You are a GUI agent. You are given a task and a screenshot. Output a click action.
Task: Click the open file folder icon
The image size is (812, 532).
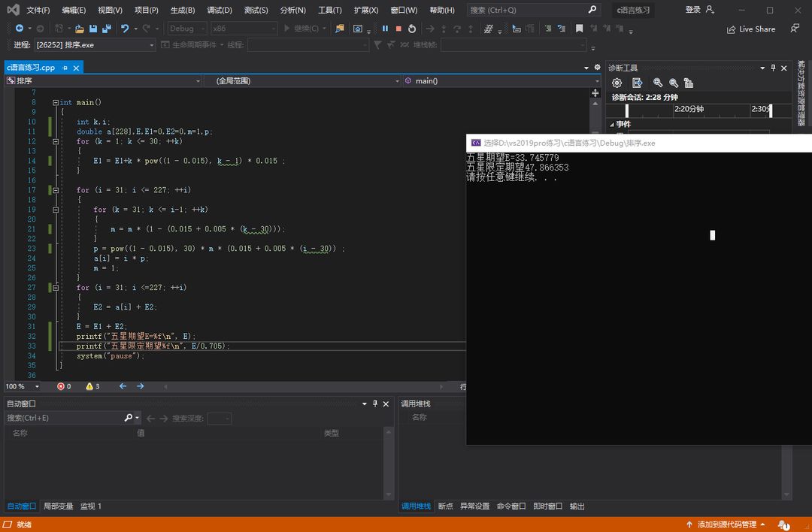pos(79,29)
